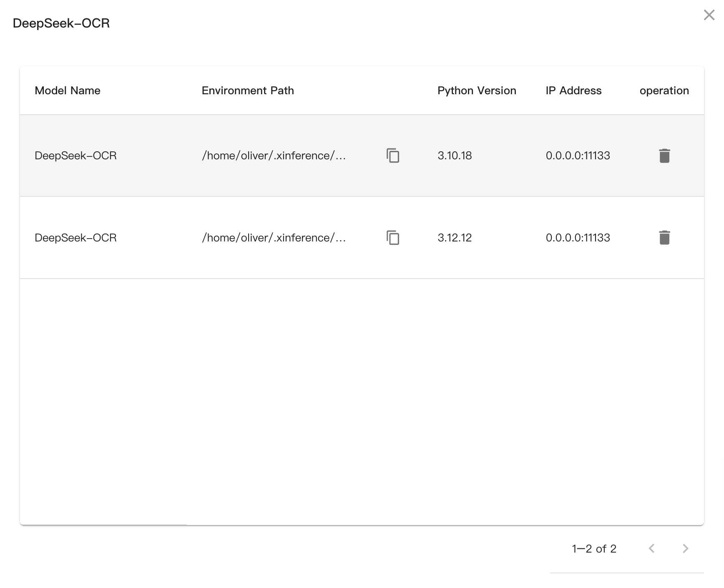Image resolution: width=724 pixels, height=588 pixels.
Task: Close the DeepSeek-OCR dialog
Action: pos(709,15)
